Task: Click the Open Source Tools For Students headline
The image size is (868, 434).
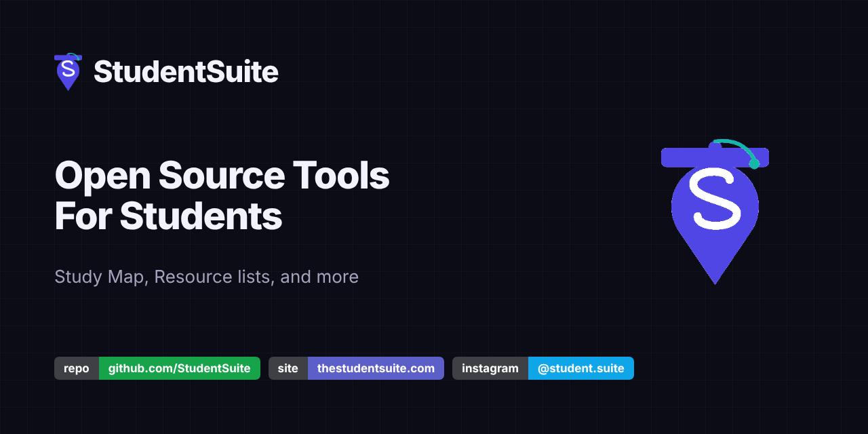Action: pyautogui.click(x=222, y=196)
